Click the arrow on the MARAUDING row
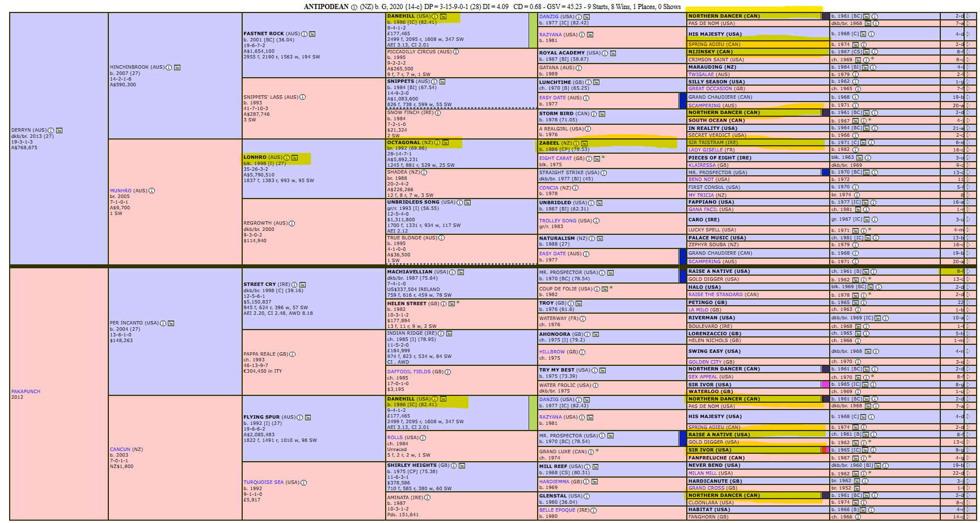 point(968,68)
